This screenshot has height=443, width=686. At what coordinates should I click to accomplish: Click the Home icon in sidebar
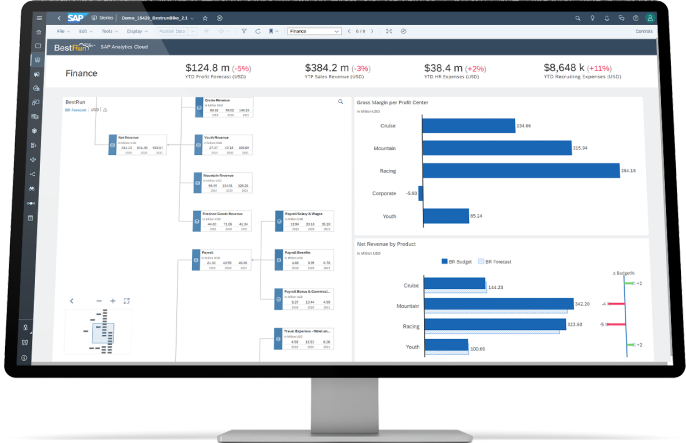pos(38,32)
